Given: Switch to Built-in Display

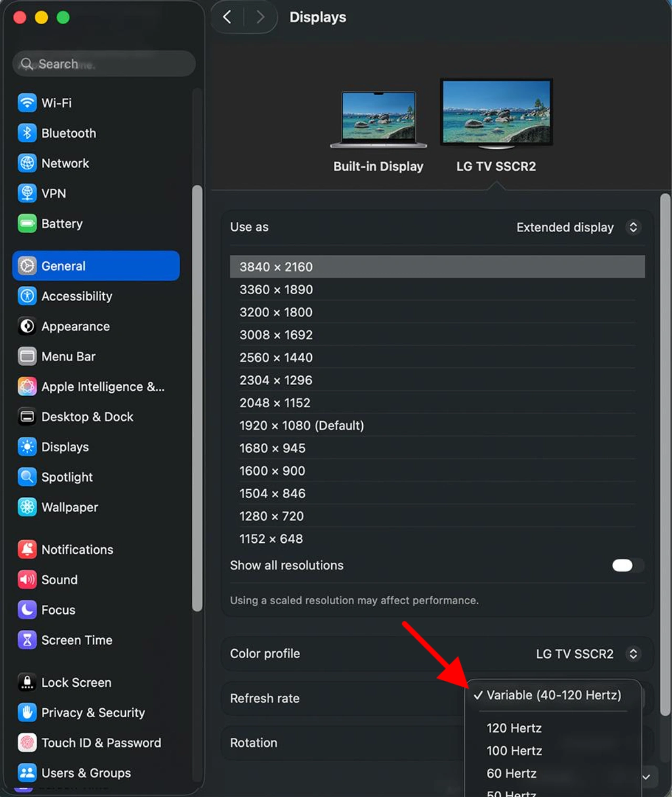Looking at the screenshot, I should (x=378, y=126).
